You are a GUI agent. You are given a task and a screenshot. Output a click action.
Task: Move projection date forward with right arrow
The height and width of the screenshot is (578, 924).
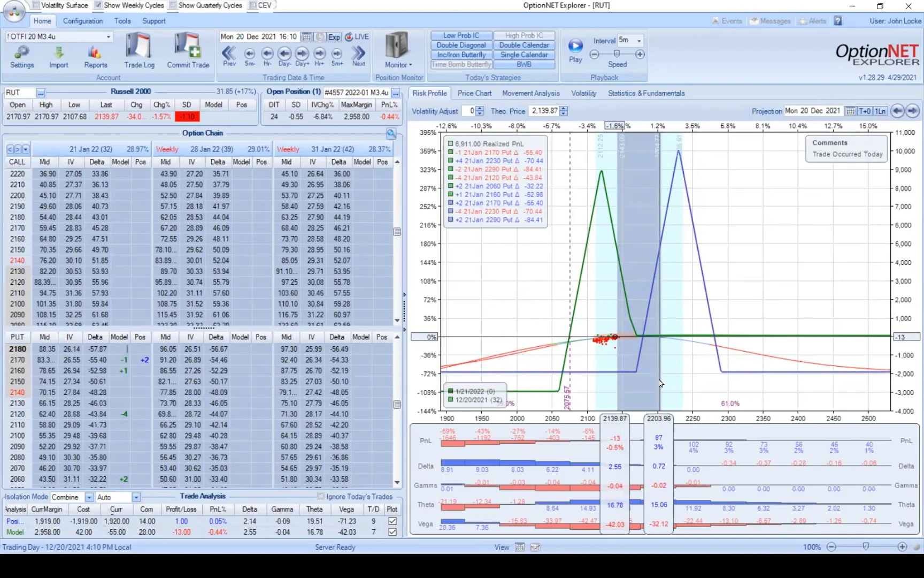[x=912, y=111]
